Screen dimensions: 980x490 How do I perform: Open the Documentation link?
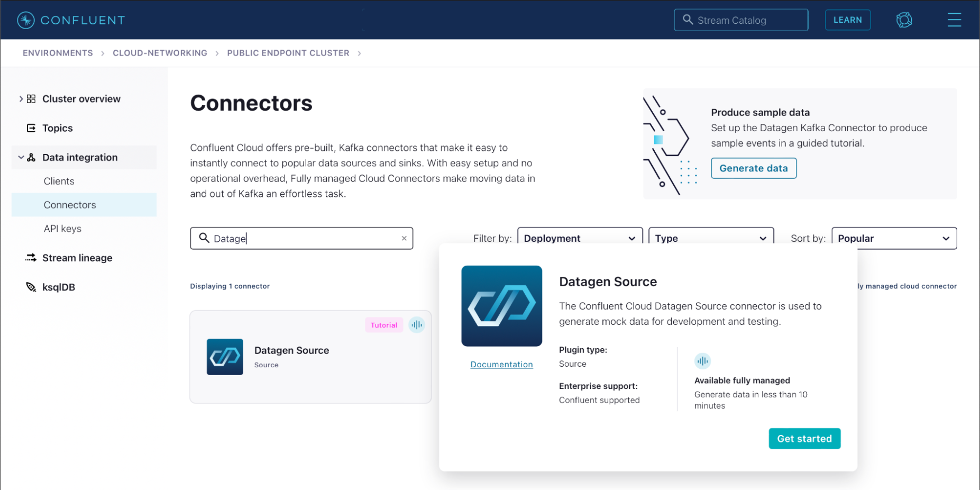click(502, 365)
